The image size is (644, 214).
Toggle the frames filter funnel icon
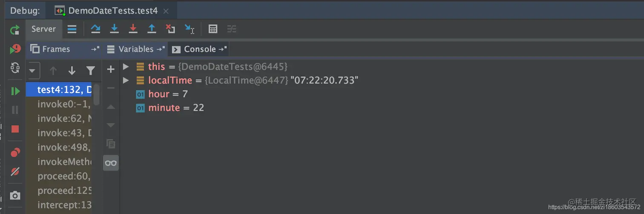point(90,70)
